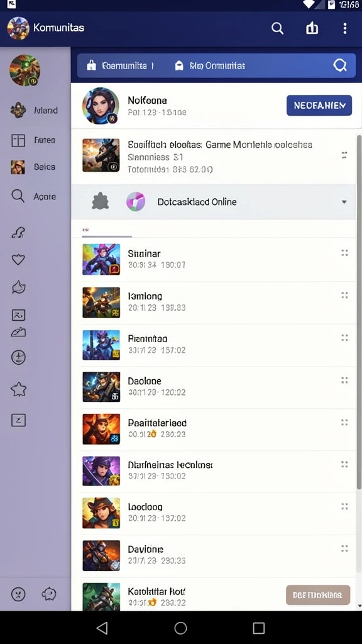Open the Loodoog list entry
Image resolution: width=362 pixels, height=644 pixels.
(x=214, y=513)
